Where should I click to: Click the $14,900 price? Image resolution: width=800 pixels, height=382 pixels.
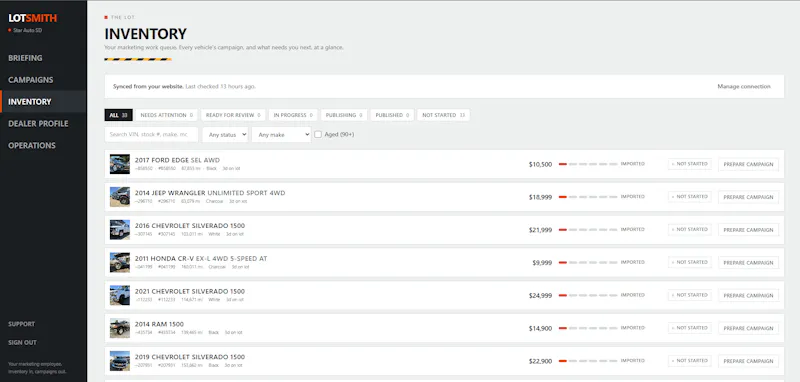pos(540,328)
